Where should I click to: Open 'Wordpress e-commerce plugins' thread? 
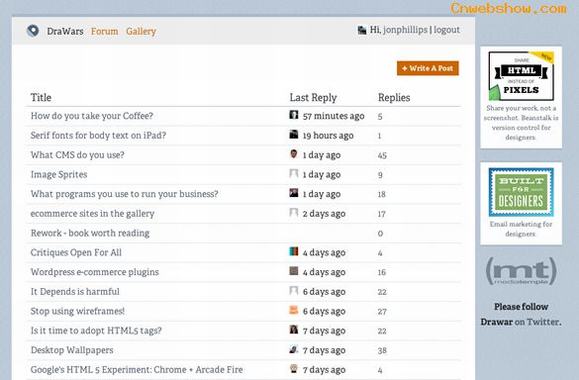(x=95, y=272)
